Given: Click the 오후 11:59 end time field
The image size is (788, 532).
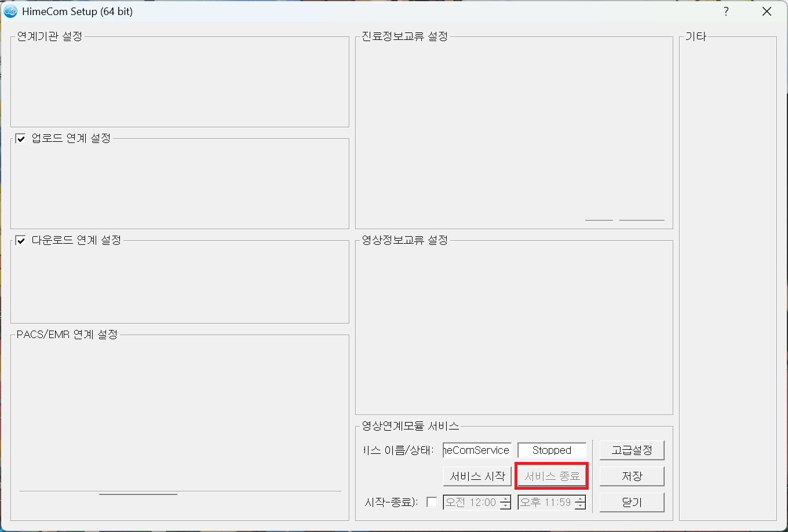Looking at the screenshot, I should 545,502.
